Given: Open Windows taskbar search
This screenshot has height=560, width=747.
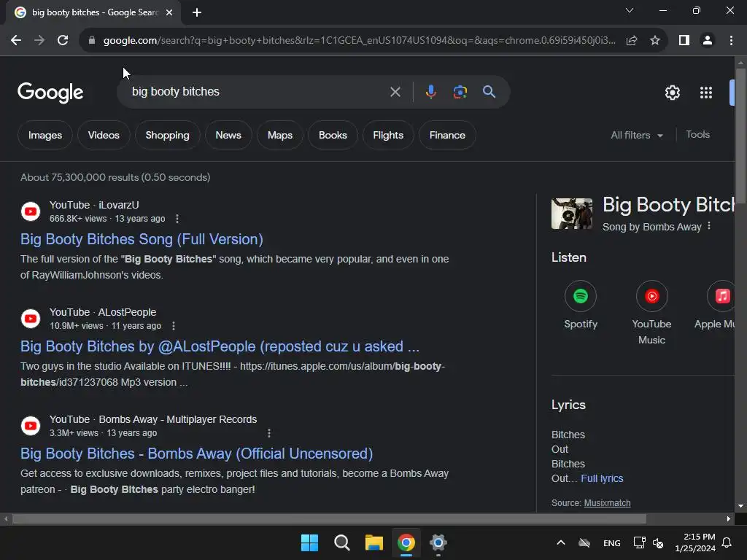Looking at the screenshot, I should [x=341, y=542].
